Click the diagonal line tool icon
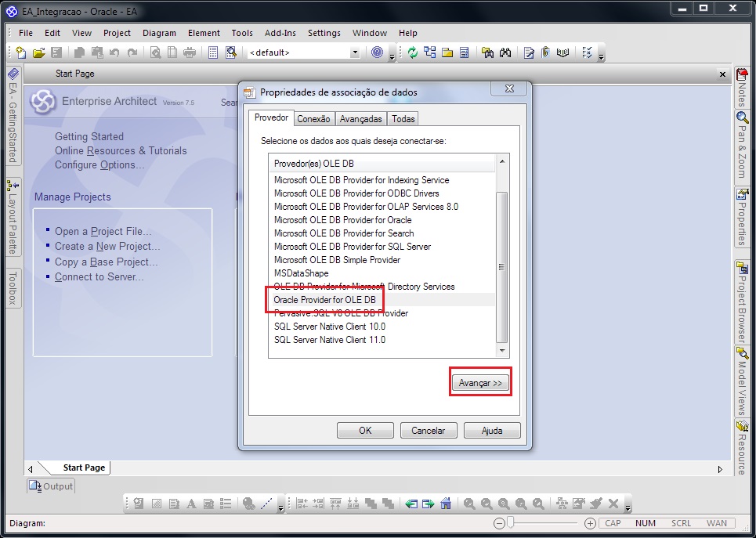This screenshot has height=538, width=756. (266, 504)
